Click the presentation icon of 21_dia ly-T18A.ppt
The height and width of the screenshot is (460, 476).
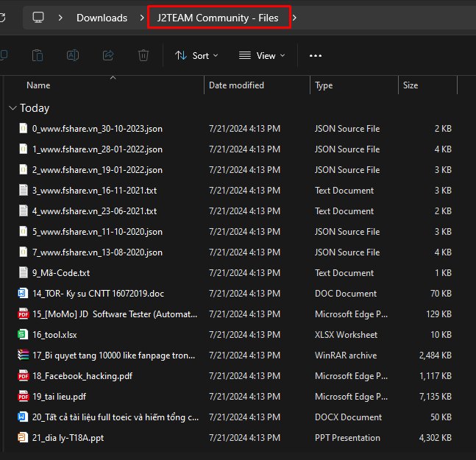tap(23, 437)
